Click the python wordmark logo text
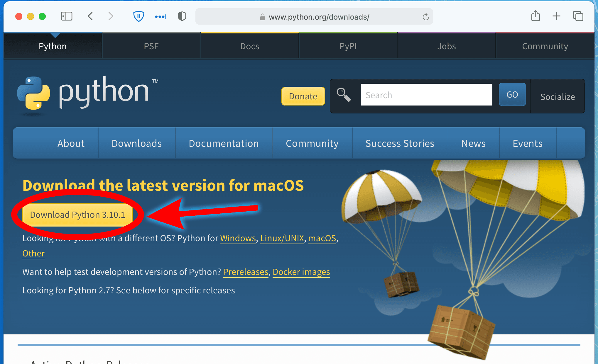 [x=104, y=92]
